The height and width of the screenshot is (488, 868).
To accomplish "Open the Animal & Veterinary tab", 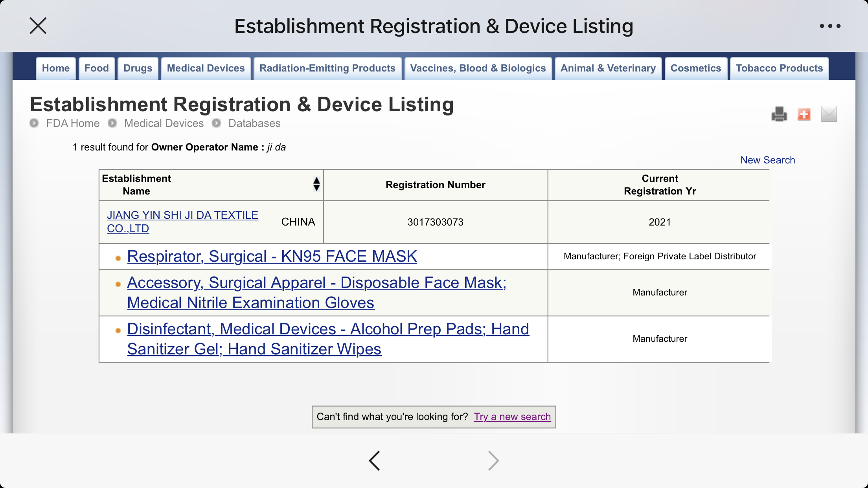I will tap(608, 68).
